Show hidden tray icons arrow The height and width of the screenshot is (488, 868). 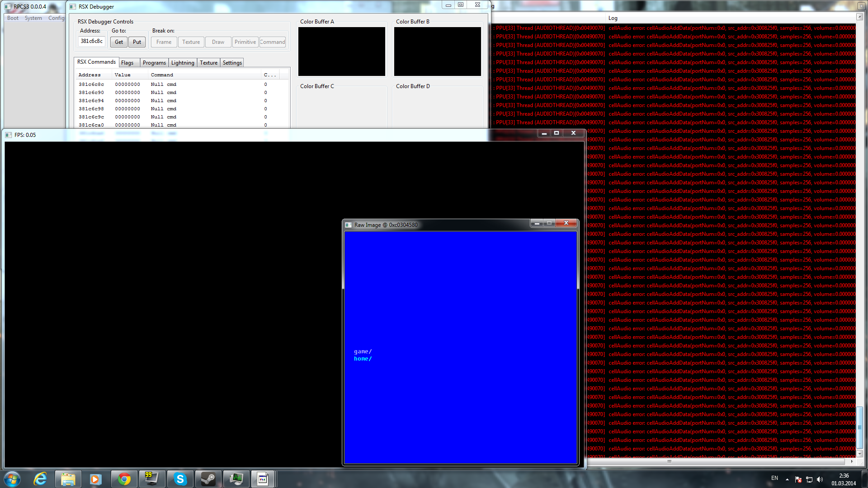pyautogui.click(x=787, y=479)
